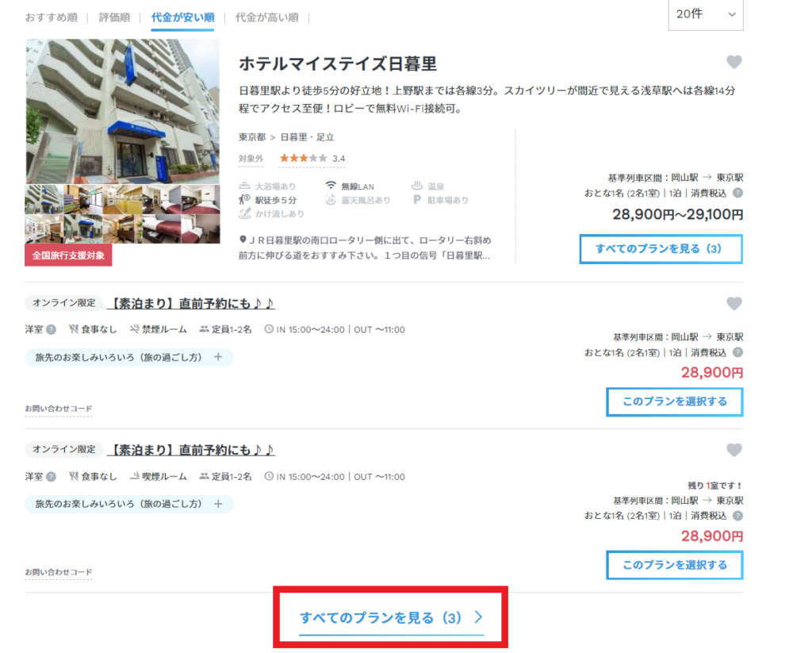Open the help icon next to 洋室
The image size is (812, 653).
(52, 329)
